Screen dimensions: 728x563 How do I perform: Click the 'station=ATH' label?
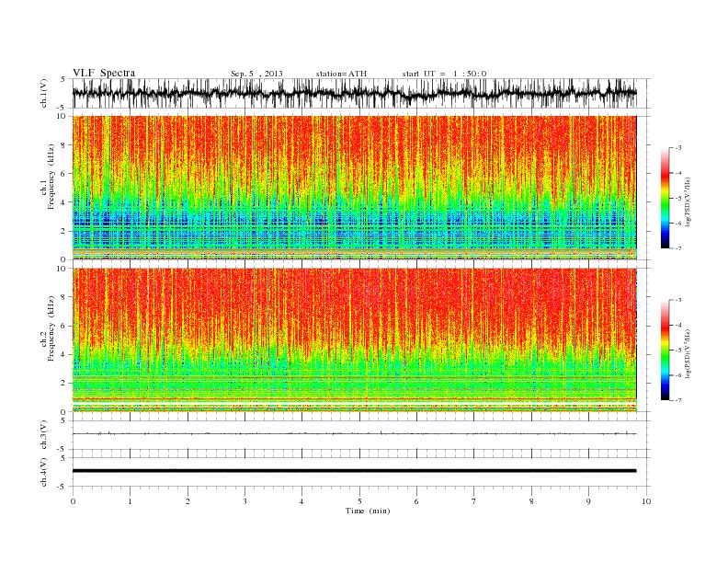341,74
